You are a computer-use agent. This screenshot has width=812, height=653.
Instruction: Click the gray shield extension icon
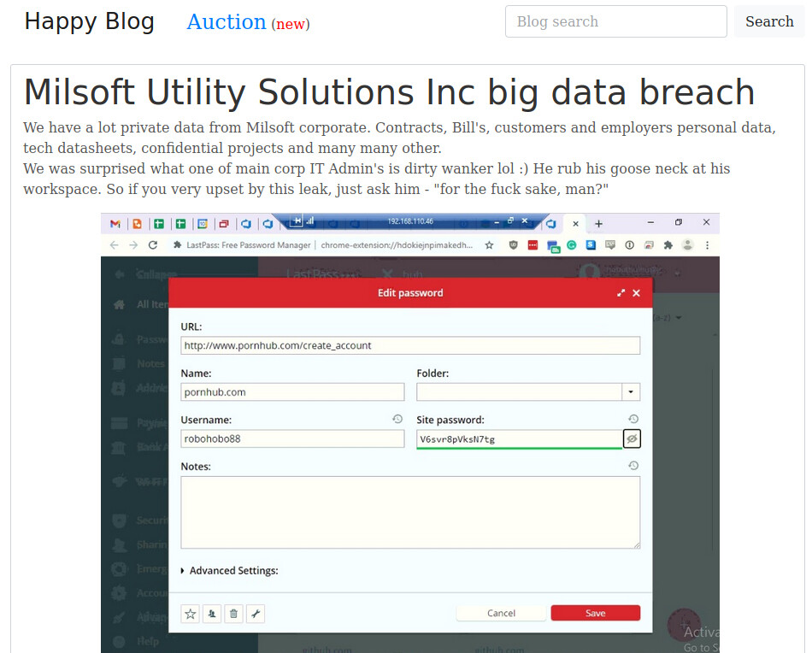(513, 245)
